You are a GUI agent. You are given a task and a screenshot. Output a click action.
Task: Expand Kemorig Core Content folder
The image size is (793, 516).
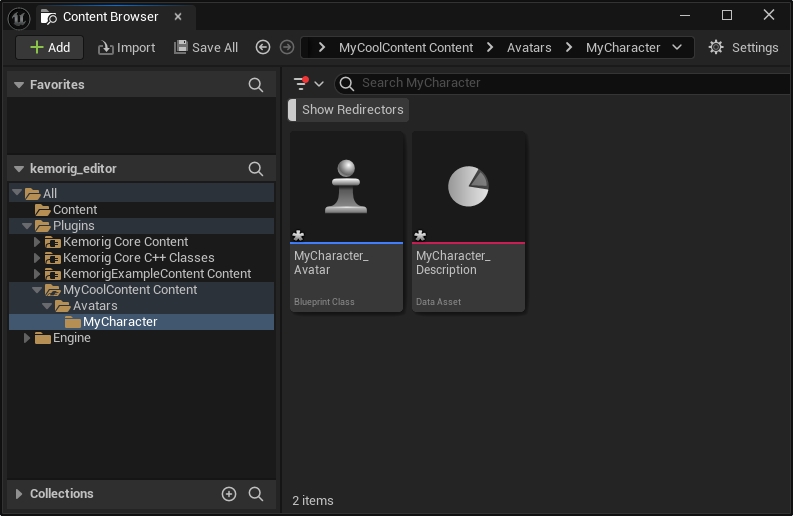pos(37,242)
